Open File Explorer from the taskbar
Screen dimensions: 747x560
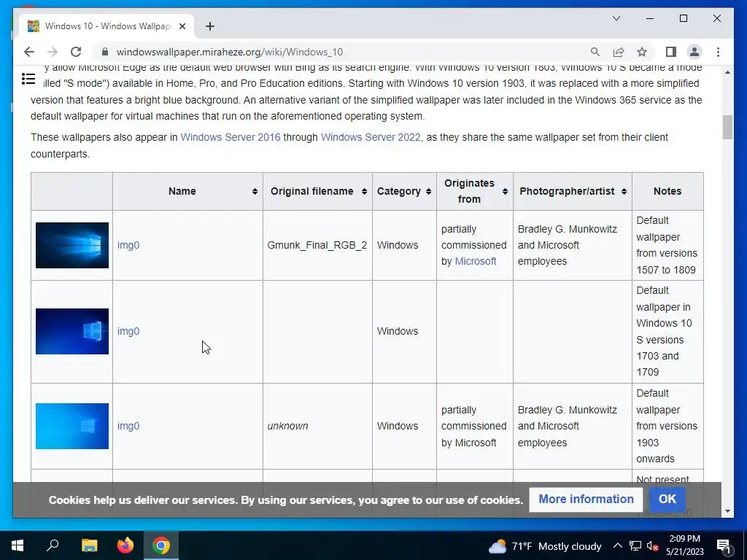coord(89,545)
